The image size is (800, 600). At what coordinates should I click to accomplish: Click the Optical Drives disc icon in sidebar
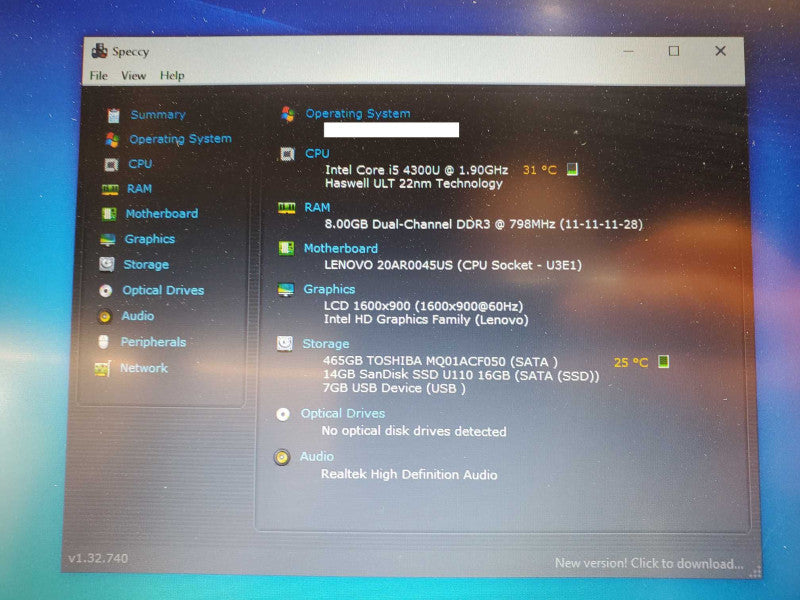(106, 290)
